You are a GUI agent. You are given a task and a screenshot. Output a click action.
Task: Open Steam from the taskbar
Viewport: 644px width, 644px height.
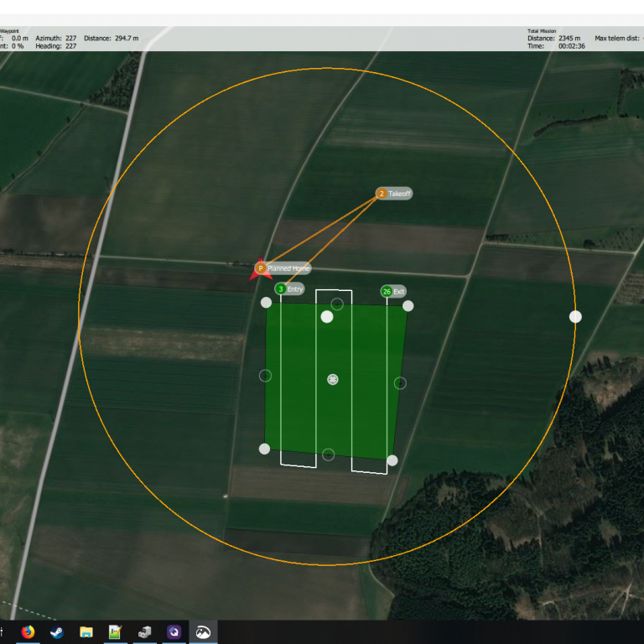coord(56,631)
